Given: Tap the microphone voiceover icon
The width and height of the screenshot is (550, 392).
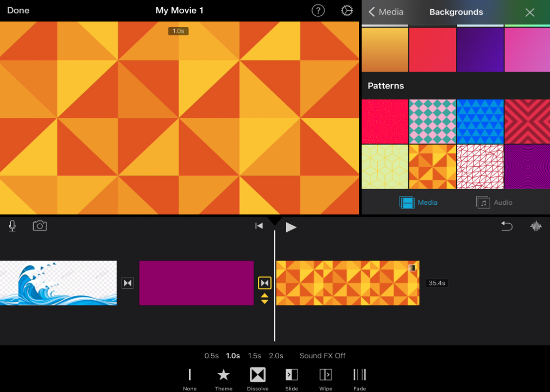Looking at the screenshot, I should (x=12, y=226).
